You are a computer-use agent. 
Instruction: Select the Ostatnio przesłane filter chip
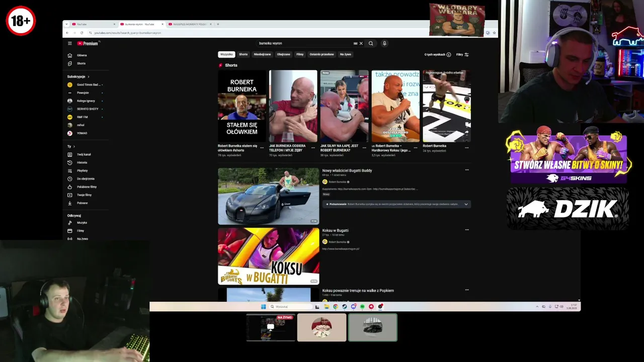tap(321, 54)
